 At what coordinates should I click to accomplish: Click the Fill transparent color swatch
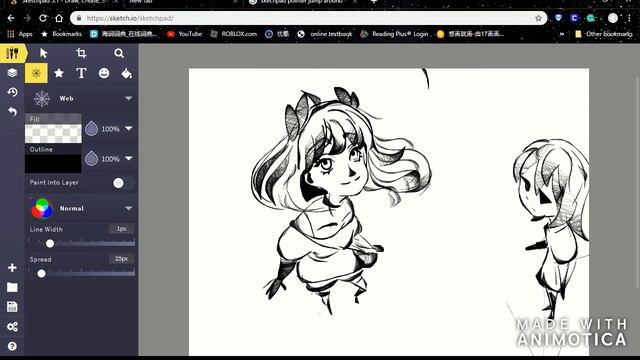pos(53,134)
